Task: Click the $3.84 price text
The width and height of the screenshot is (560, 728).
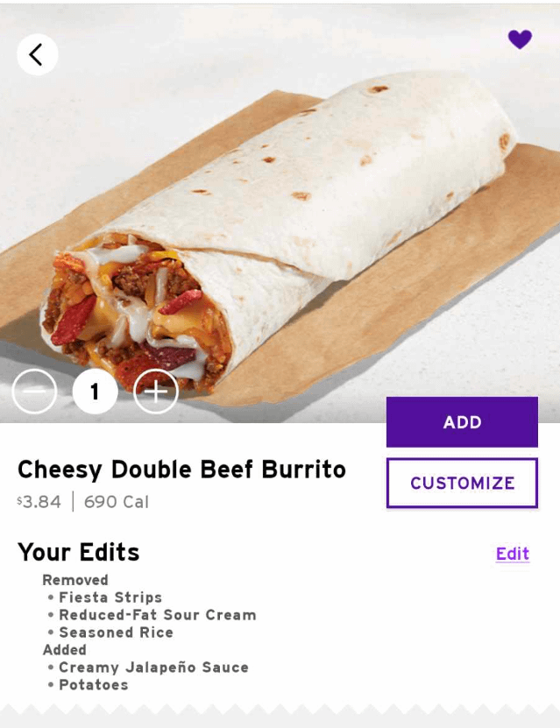Action: pyautogui.click(x=39, y=502)
